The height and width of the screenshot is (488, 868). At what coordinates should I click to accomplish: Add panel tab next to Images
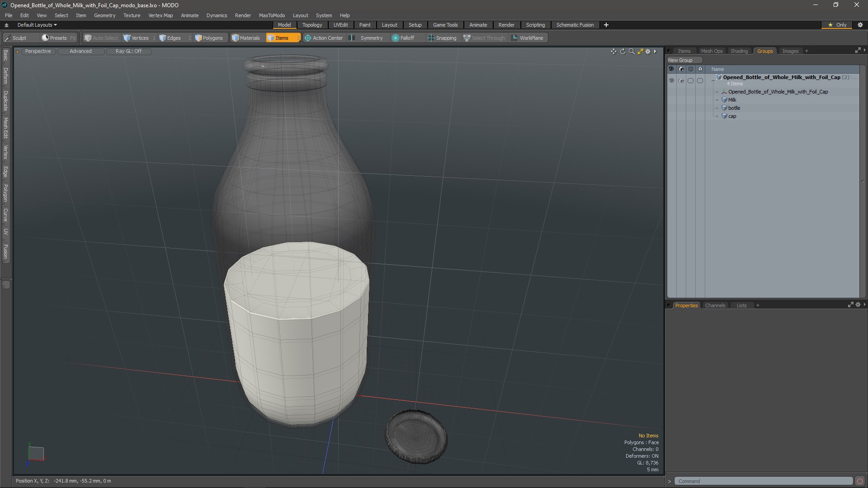pyautogui.click(x=807, y=51)
